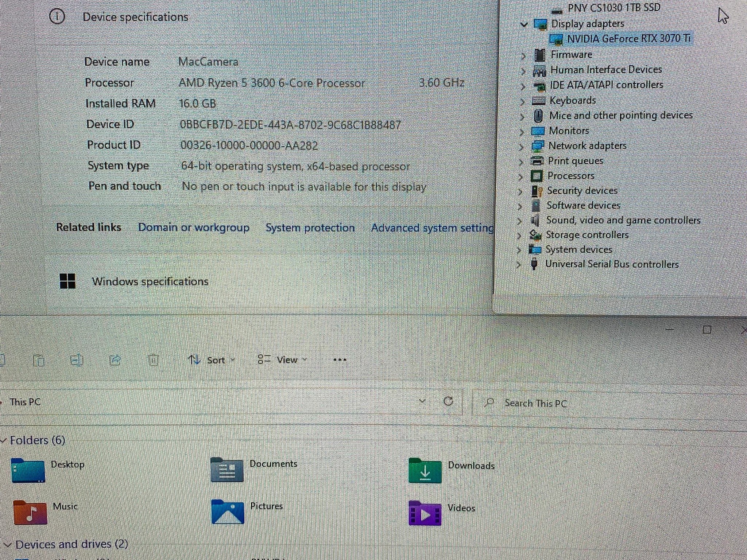Screen dimensions: 747x560
Task: Click the Display adapters category icon
Action: tap(541, 24)
